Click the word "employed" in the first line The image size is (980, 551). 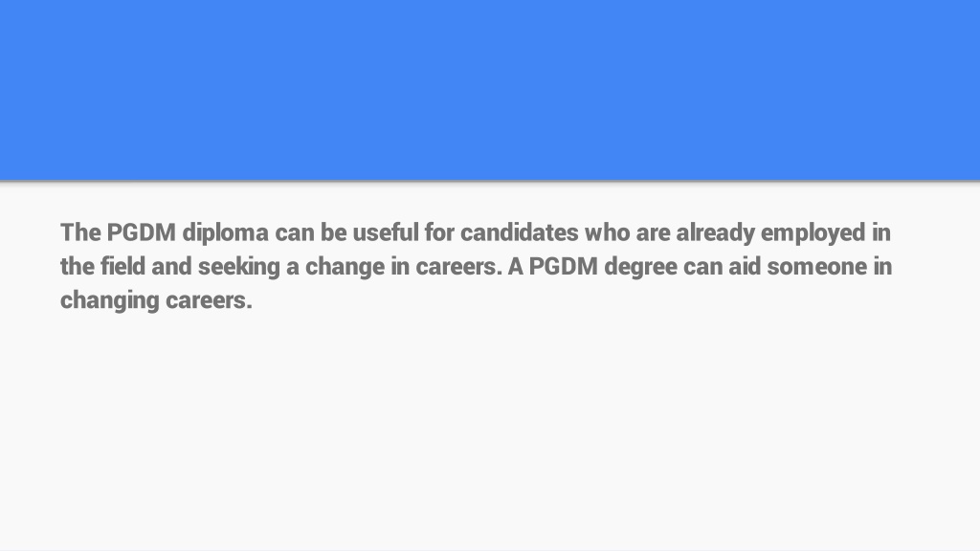813,233
